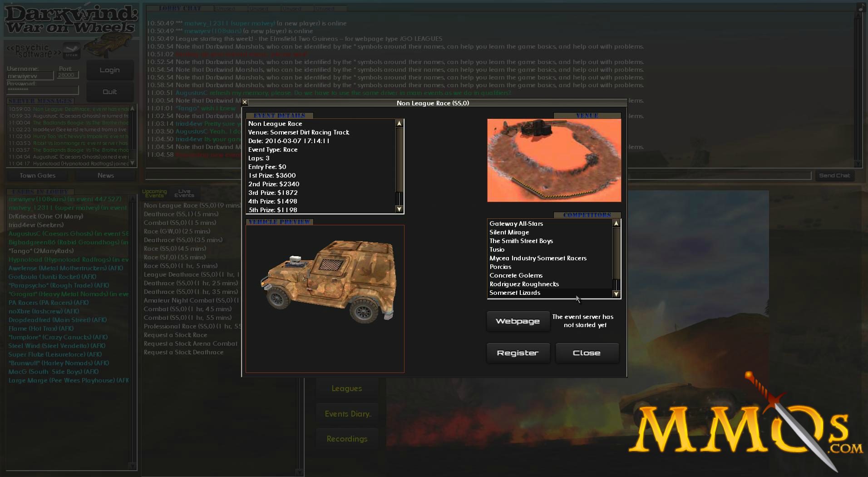This screenshot has width=868, height=477.
Task: Focus the Port input field
Action: pos(68,75)
